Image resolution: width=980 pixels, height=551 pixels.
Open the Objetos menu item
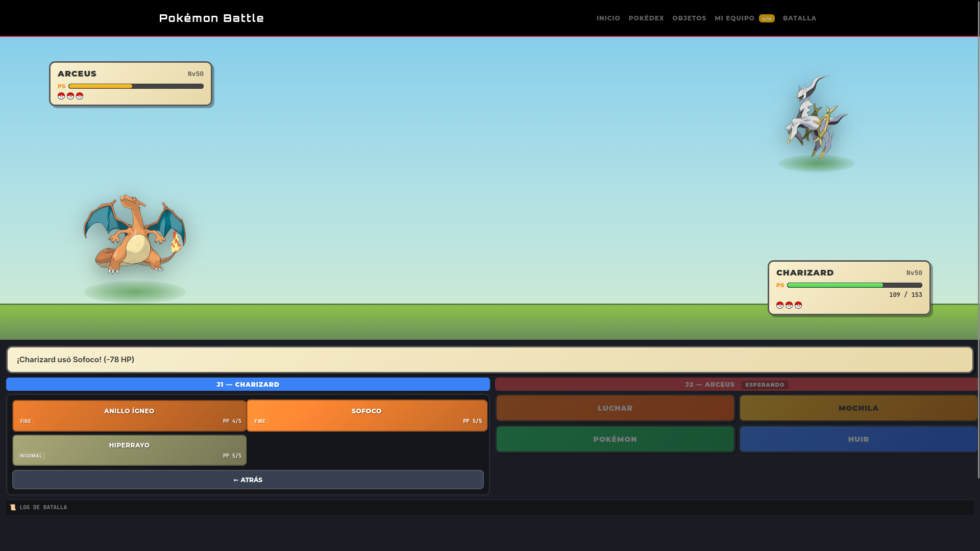click(689, 18)
